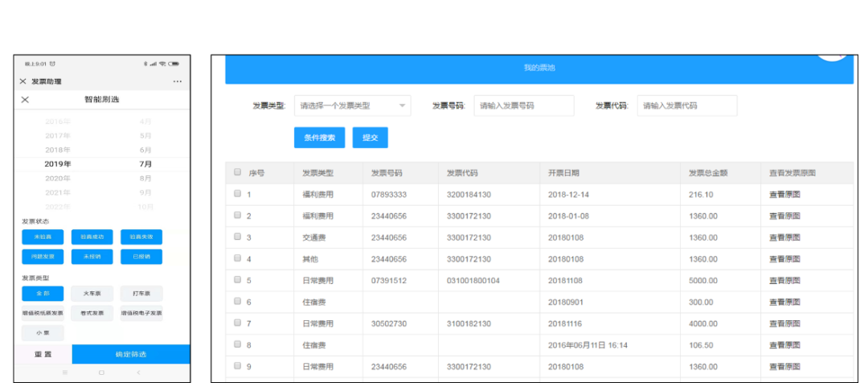868x383 pixels.
Task: Click the 条件搜索 button
Action: coord(319,138)
